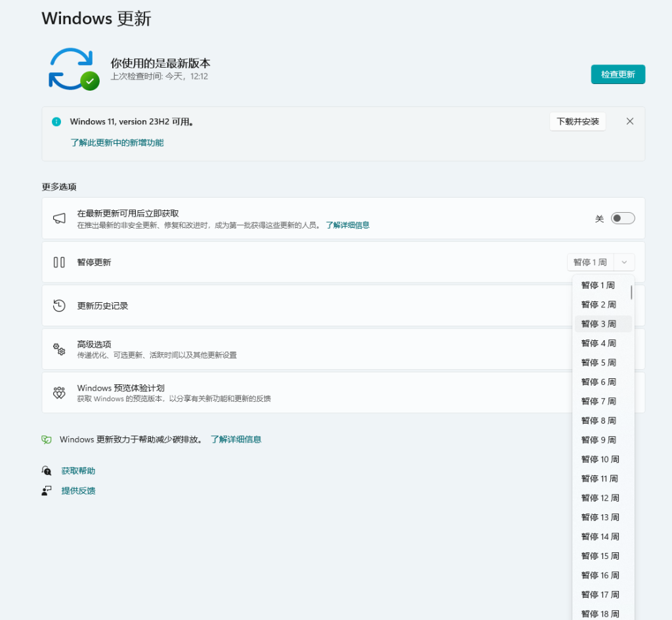Click the 下载并安装 button
Image resolution: width=672 pixels, height=620 pixels.
[577, 122]
